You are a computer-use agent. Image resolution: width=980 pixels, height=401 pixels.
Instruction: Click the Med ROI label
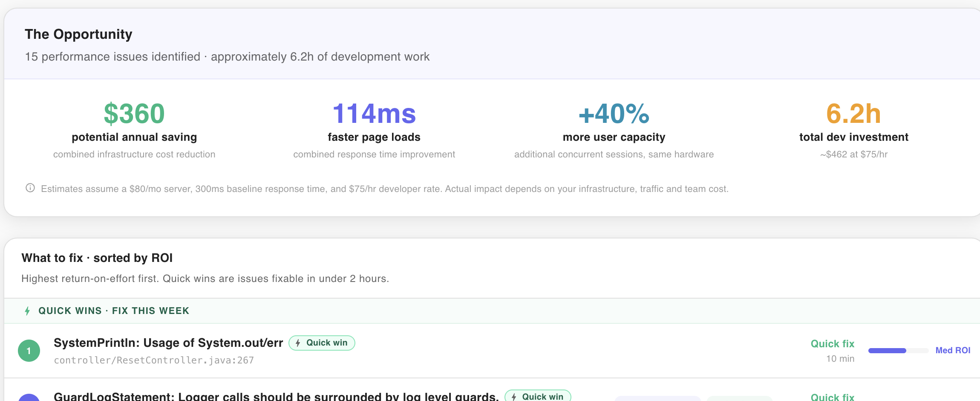pos(953,350)
